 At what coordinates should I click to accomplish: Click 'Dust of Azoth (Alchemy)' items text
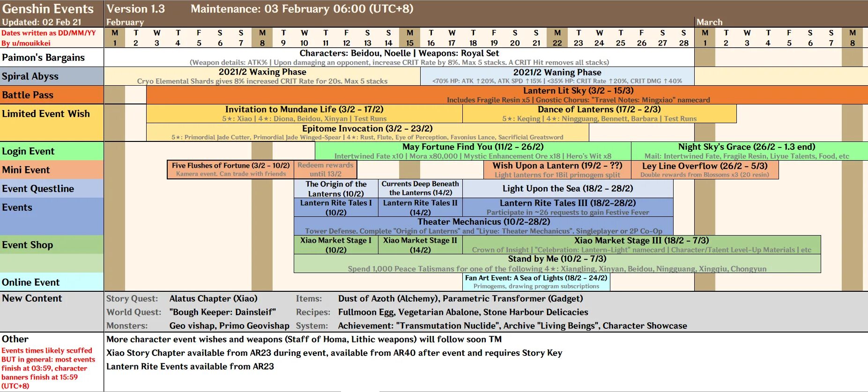pos(388,298)
